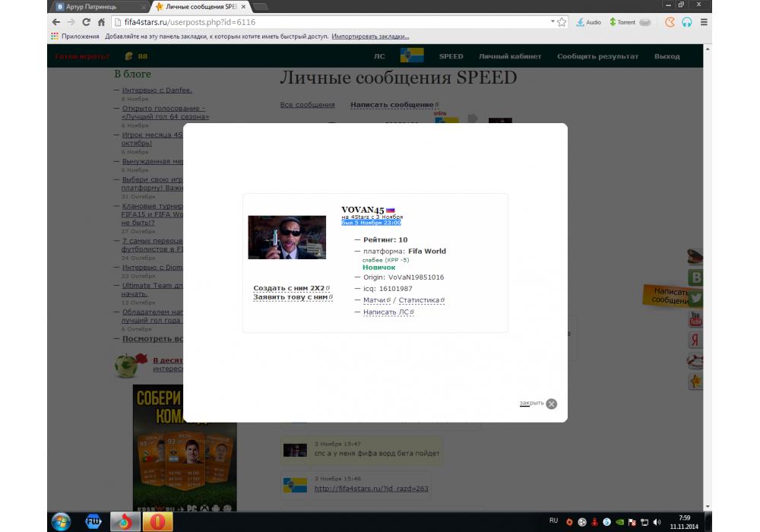Image resolution: width=760 pixels, height=532 pixels.
Task: Open the Twitter icon on the right sidebar
Action: [x=695, y=299]
